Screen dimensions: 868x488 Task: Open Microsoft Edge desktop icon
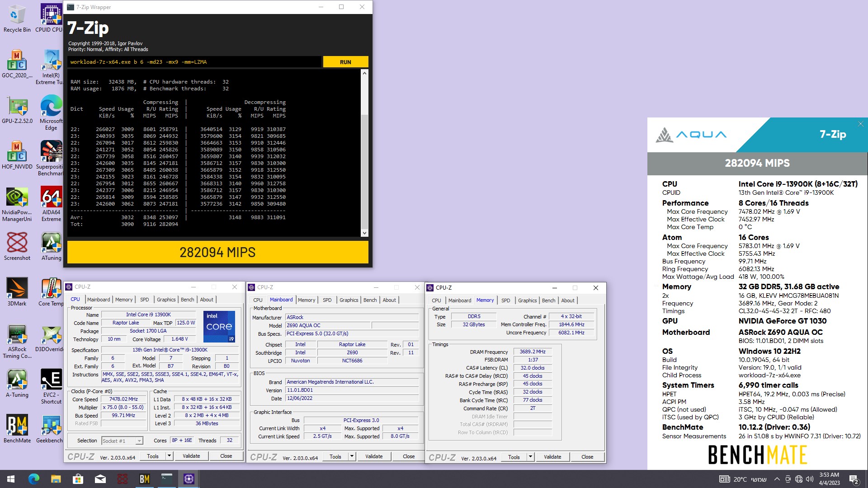pyautogui.click(x=51, y=113)
